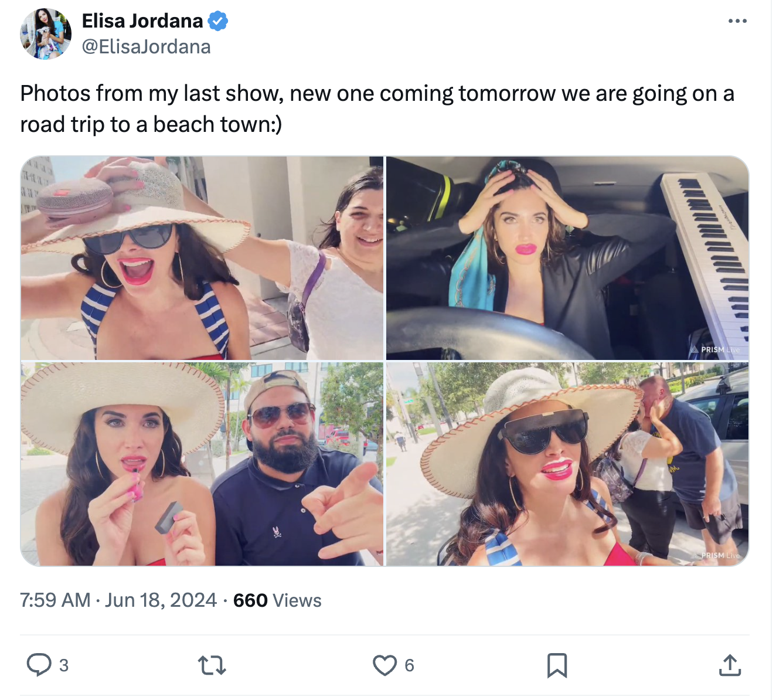This screenshot has height=700, width=776.
Task: Click the tweet text about beach town
Action: coord(377,109)
